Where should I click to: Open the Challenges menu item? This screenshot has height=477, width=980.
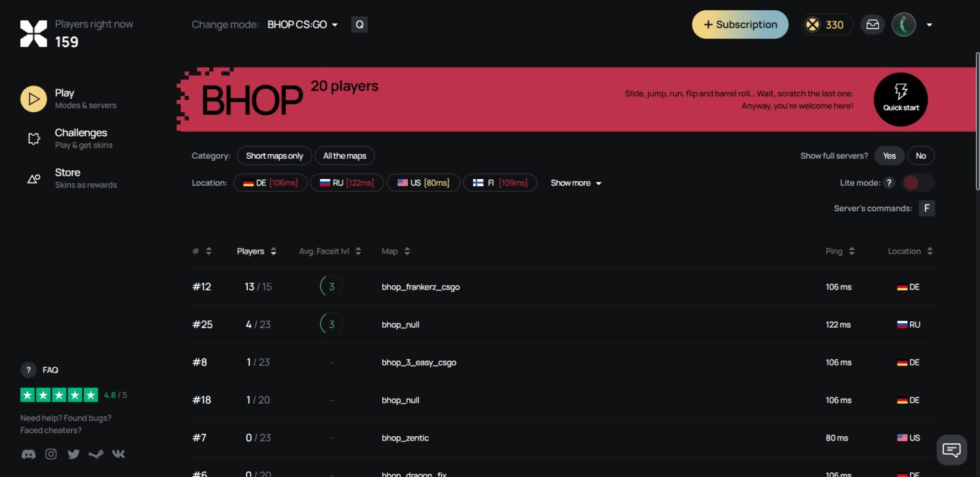pyautogui.click(x=80, y=137)
